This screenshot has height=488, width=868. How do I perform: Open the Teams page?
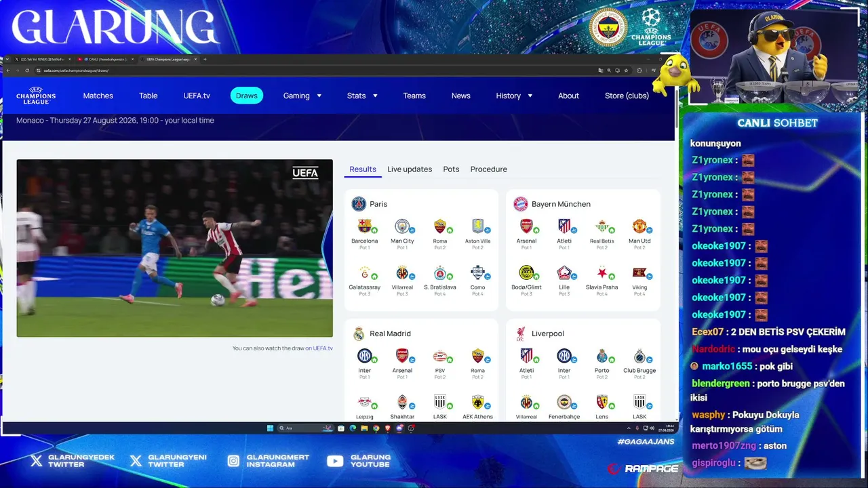[414, 96]
